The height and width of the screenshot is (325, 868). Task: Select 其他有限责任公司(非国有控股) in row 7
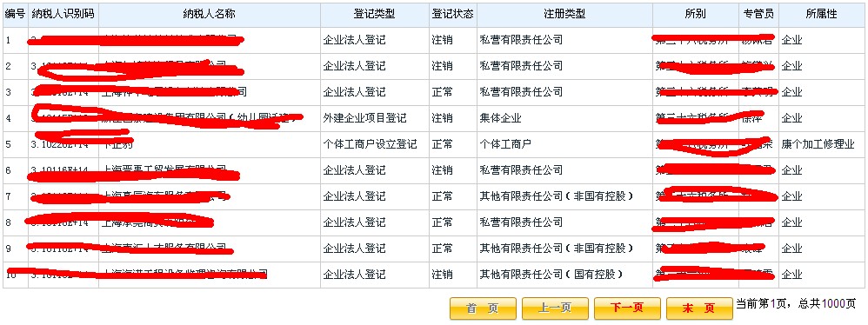click(564, 196)
